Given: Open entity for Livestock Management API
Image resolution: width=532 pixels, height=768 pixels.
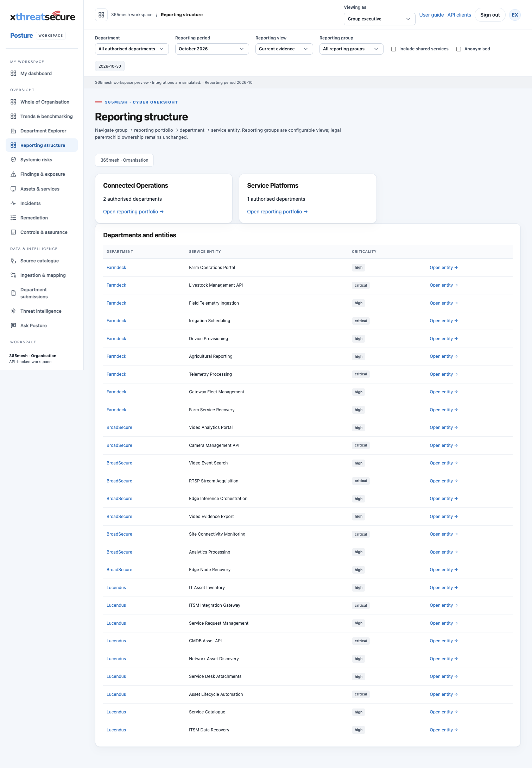Looking at the screenshot, I should [444, 285].
